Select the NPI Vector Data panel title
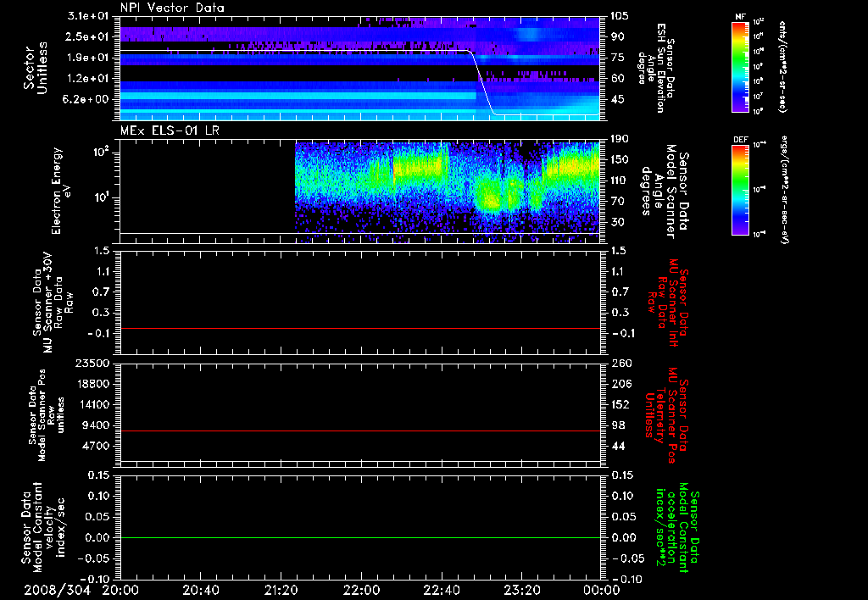Screen dimensions: 868x600 coord(172,8)
